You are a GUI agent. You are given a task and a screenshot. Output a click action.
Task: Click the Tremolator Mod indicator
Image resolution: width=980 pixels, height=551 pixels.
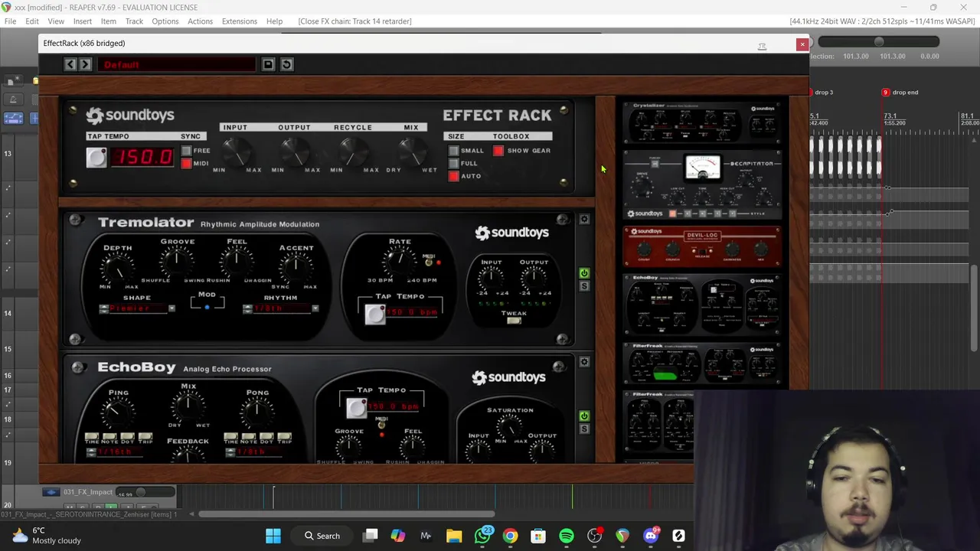207,307
